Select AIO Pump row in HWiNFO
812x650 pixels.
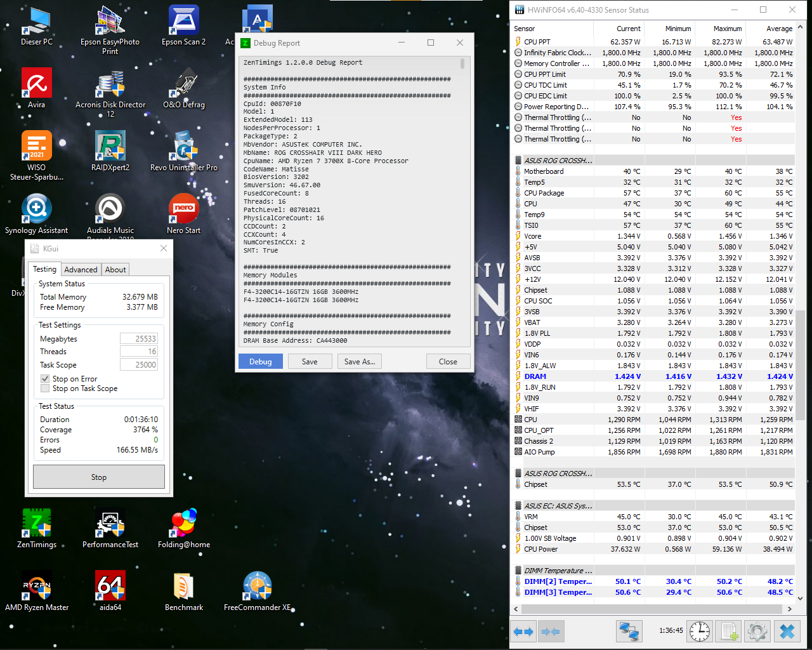(653, 452)
